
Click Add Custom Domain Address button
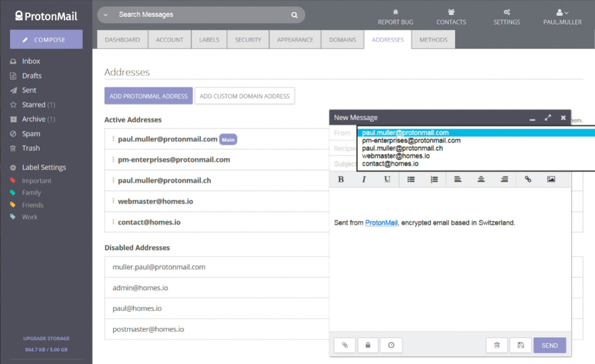(245, 96)
